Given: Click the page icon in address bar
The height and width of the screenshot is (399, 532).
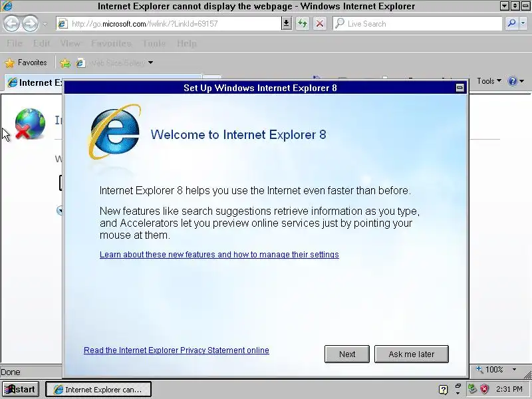Looking at the screenshot, I should point(63,24).
